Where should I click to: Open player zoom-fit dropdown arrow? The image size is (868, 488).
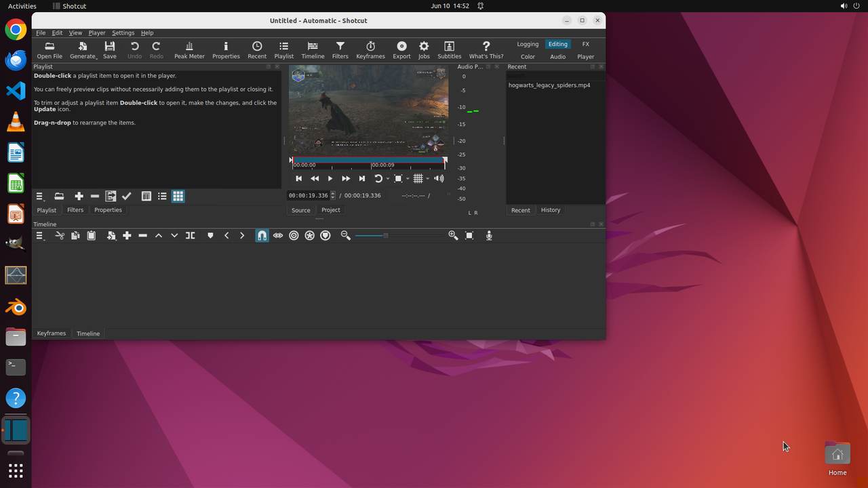click(407, 179)
